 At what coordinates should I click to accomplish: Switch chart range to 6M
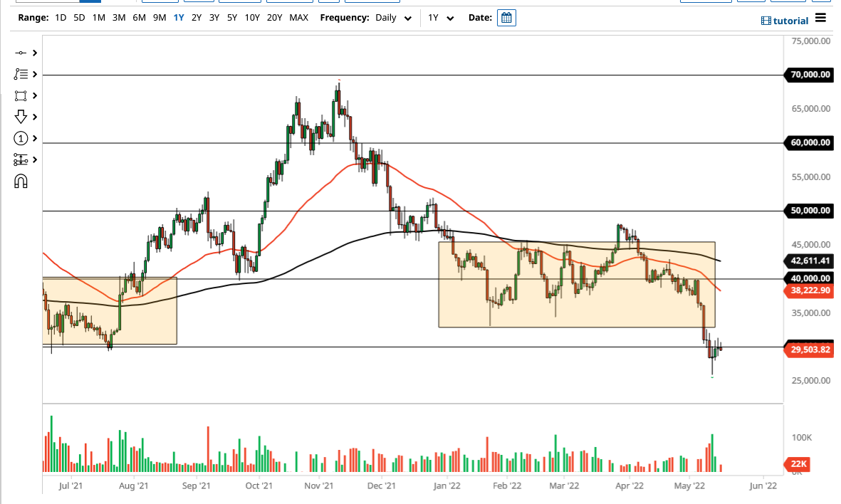coord(138,17)
